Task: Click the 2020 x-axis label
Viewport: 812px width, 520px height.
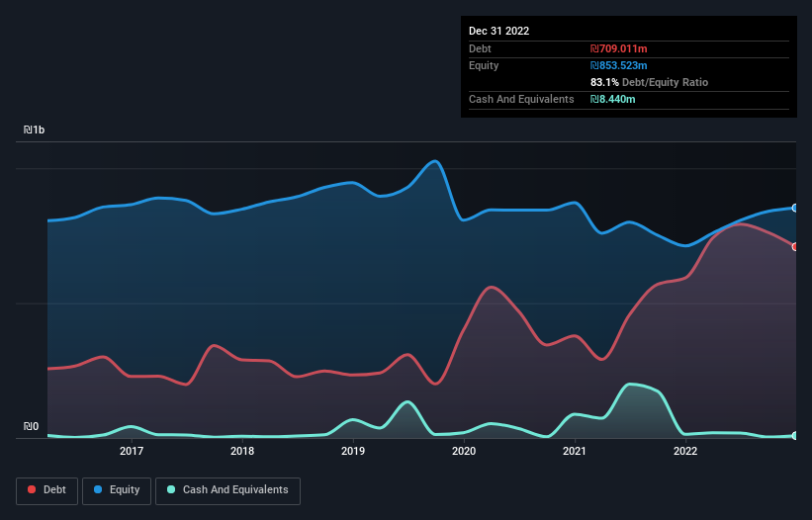Action: pyautogui.click(x=464, y=451)
